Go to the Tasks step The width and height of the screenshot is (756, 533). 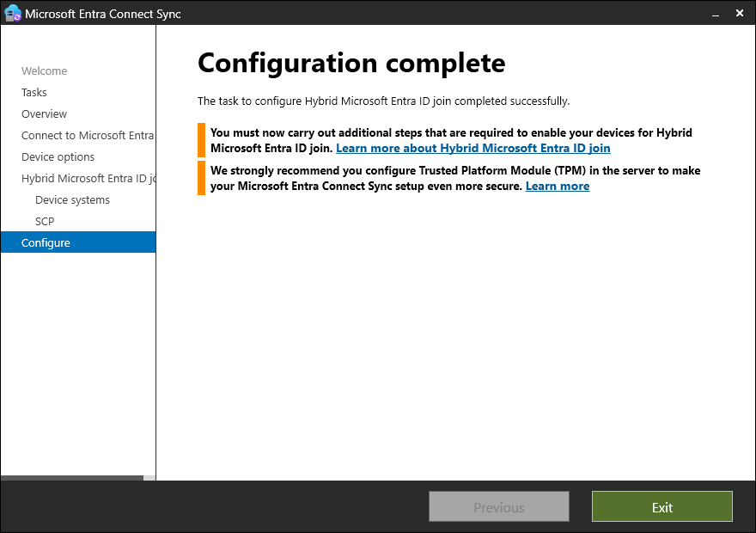pos(34,92)
